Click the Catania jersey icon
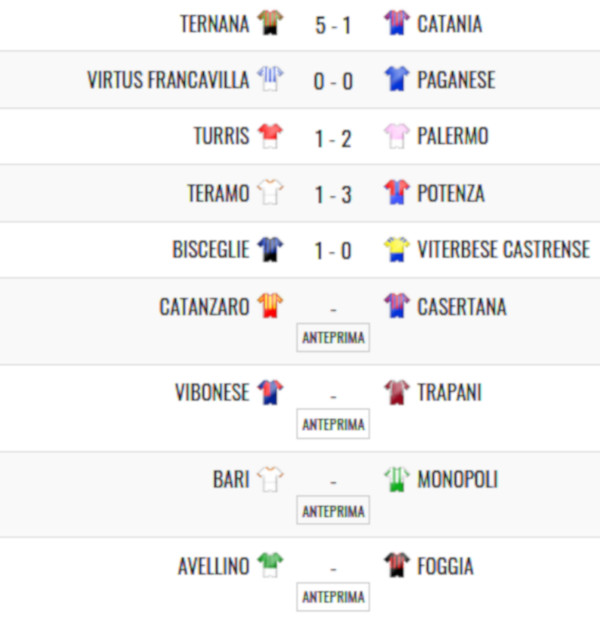This screenshot has height=619, width=600. (397, 23)
